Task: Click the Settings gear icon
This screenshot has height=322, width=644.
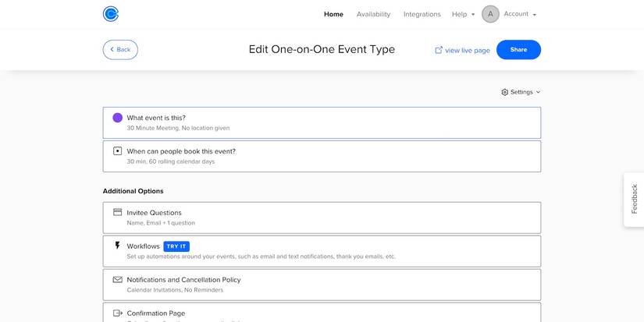Action: (x=505, y=92)
